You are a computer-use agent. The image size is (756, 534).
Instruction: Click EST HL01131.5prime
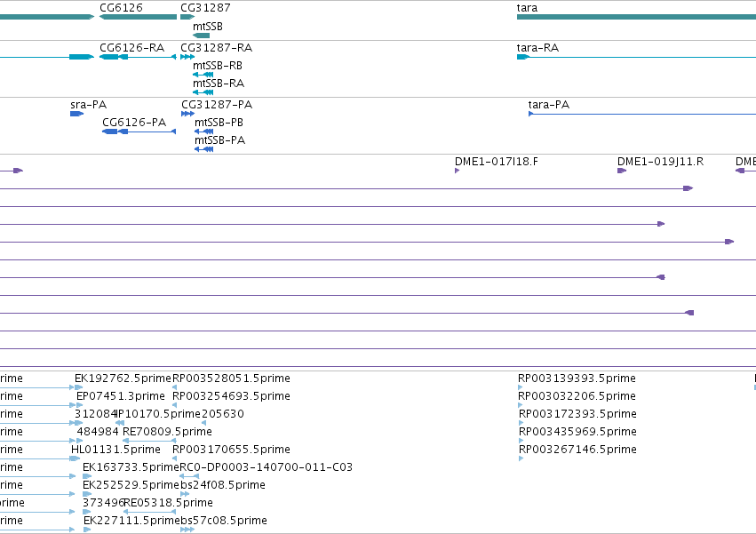(115, 450)
